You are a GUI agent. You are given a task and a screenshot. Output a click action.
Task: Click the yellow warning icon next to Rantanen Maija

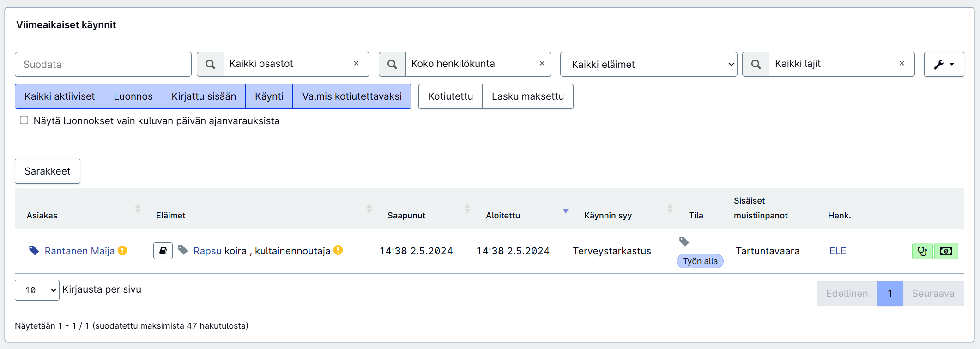(x=122, y=250)
